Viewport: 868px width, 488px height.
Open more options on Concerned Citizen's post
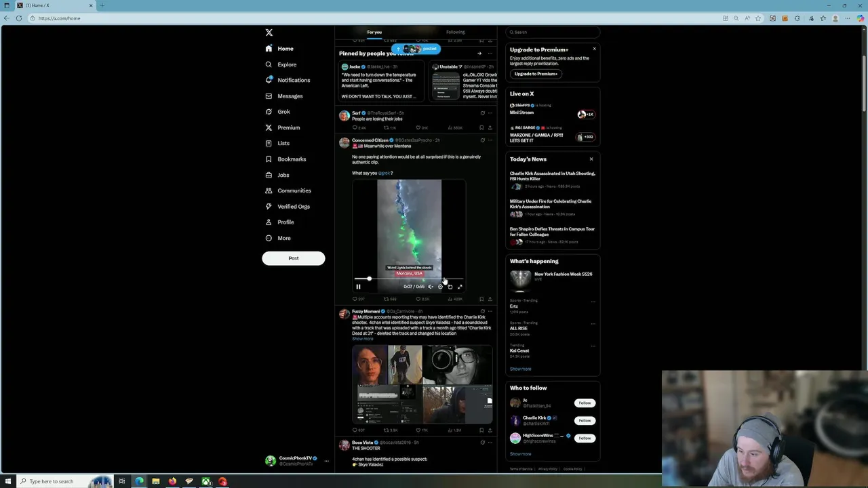click(x=490, y=140)
